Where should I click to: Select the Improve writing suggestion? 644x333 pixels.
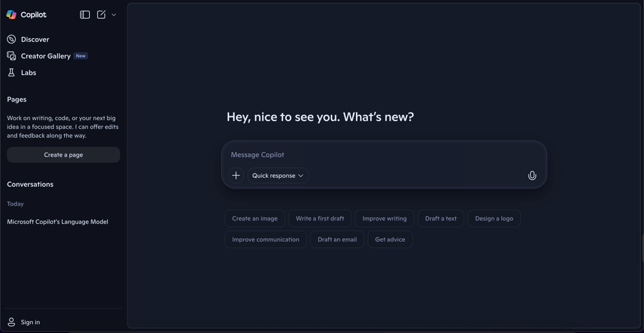384,219
